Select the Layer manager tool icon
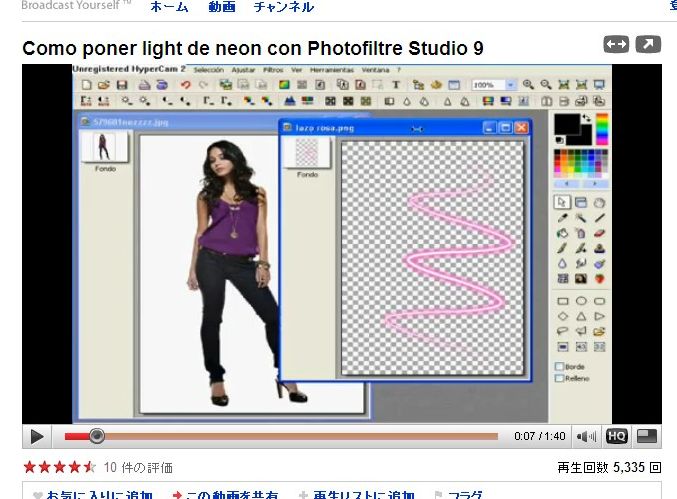677x499 pixels. click(581, 202)
